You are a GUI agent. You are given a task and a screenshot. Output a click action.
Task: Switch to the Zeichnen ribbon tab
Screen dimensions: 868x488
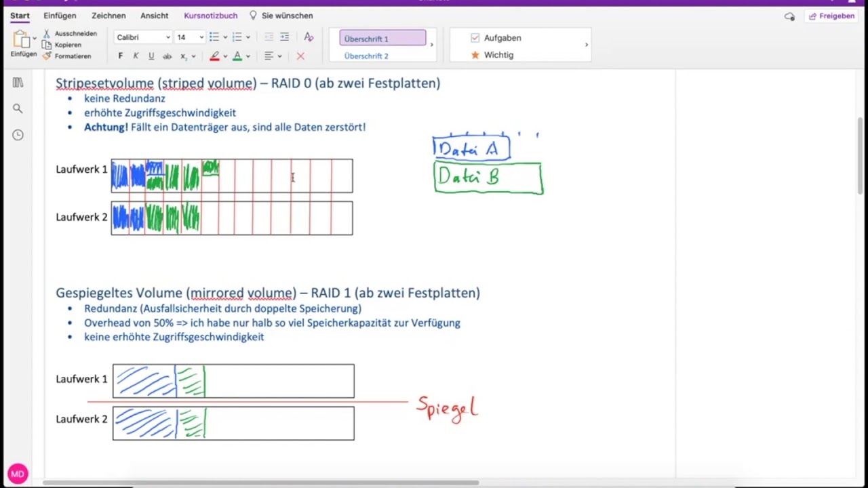coord(108,16)
